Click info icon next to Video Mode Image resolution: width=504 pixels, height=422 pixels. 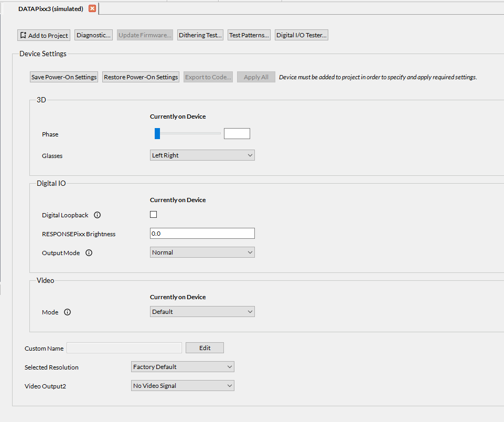tap(67, 312)
